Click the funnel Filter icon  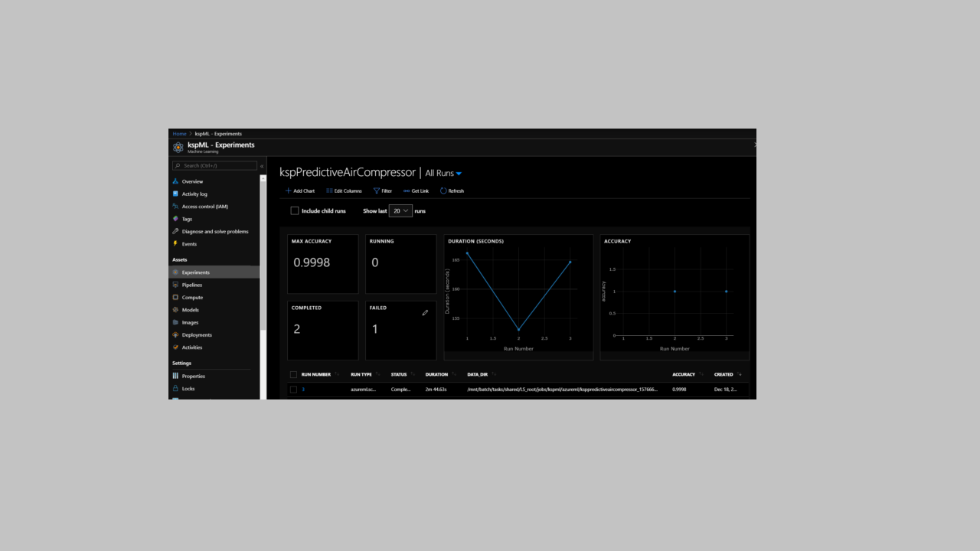[x=376, y=191]
